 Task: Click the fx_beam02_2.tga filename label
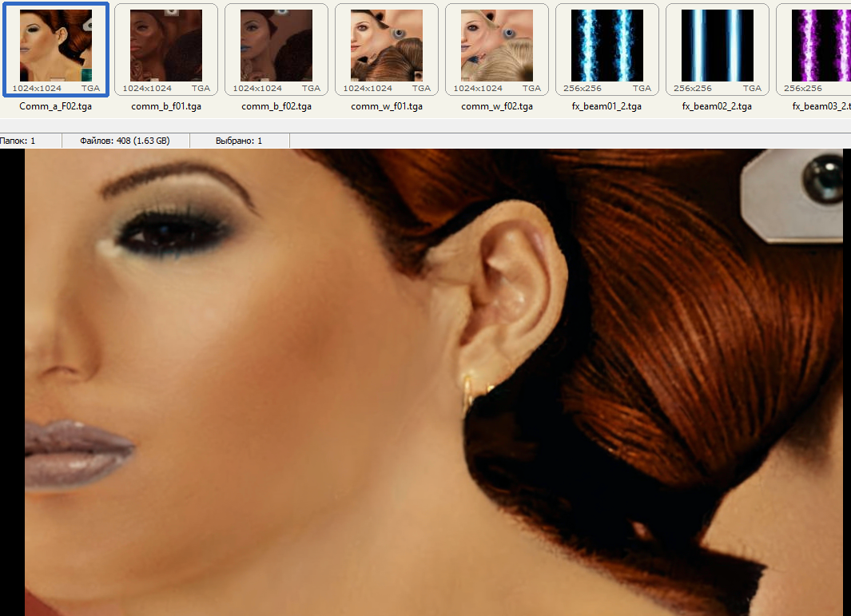click(718, 105)
